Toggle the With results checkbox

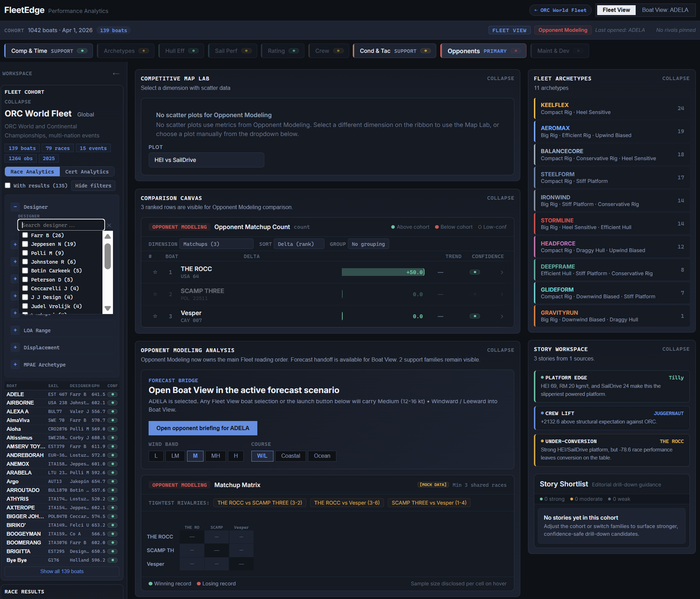click(x=8, y=186)
